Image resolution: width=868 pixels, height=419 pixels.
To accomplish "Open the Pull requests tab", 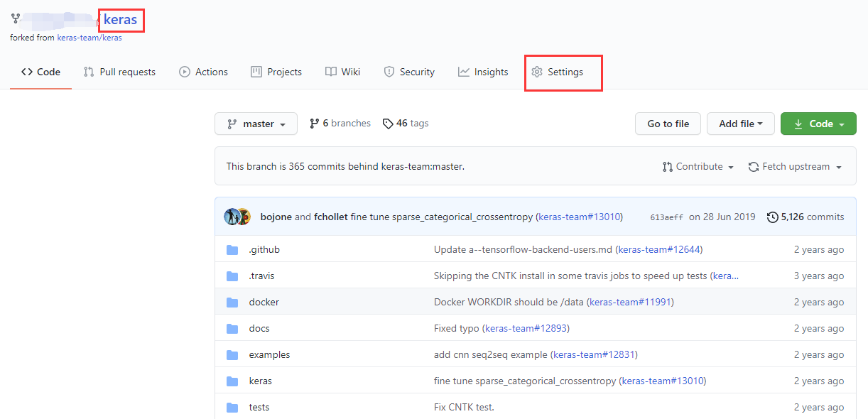I will pyautogui.click(x=119, y=72).
